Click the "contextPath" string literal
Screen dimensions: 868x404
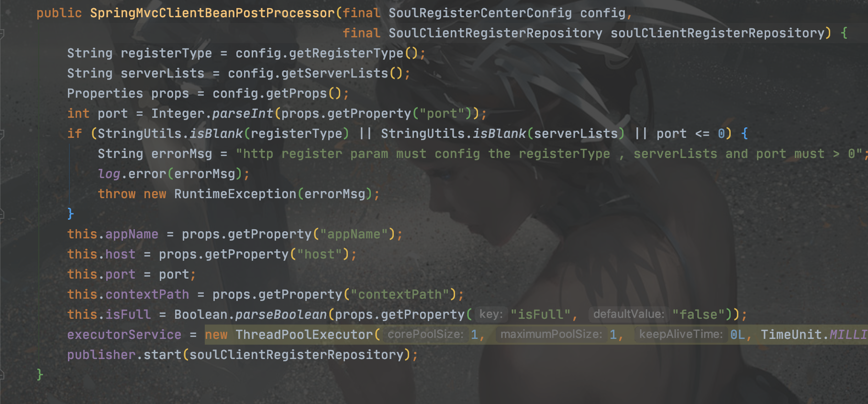coord(400,294)
